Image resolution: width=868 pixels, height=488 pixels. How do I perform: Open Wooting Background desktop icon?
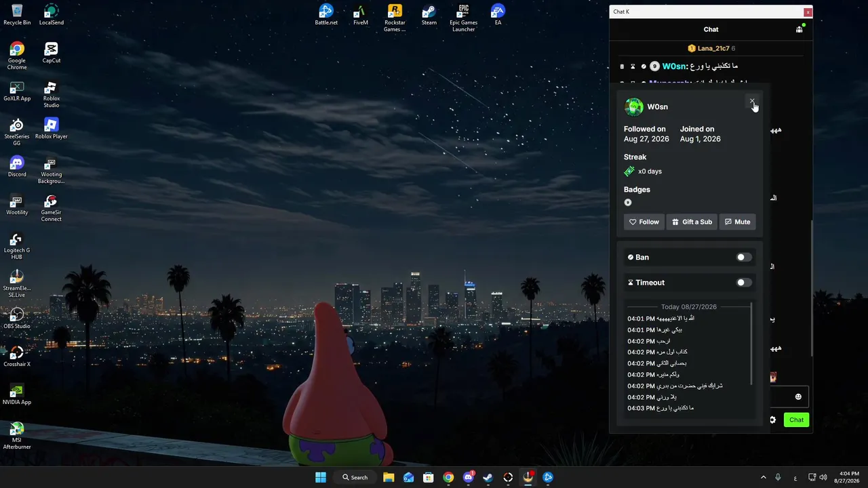52,170
